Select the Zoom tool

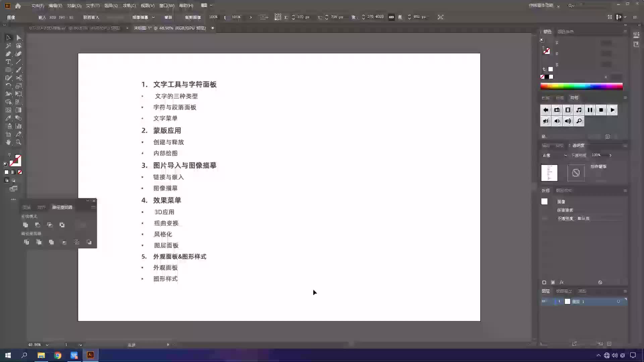point(19,142)
